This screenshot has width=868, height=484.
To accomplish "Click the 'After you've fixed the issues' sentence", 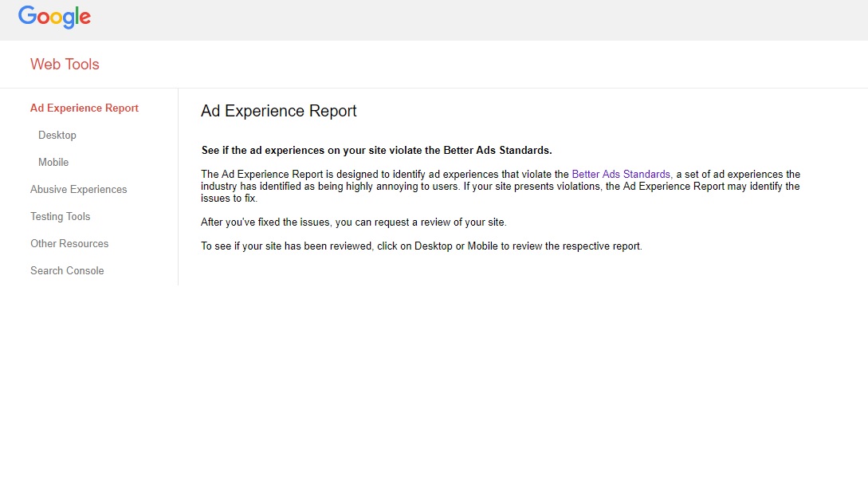I will [353, 222].
